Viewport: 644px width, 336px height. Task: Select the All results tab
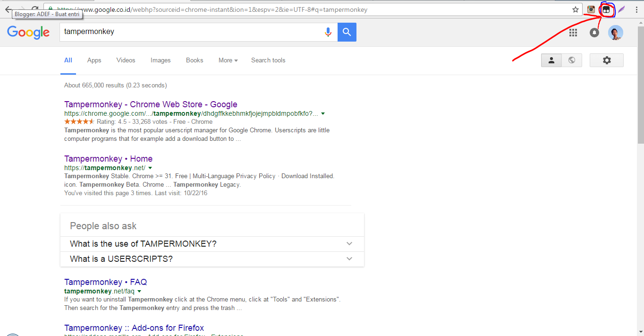68,60
